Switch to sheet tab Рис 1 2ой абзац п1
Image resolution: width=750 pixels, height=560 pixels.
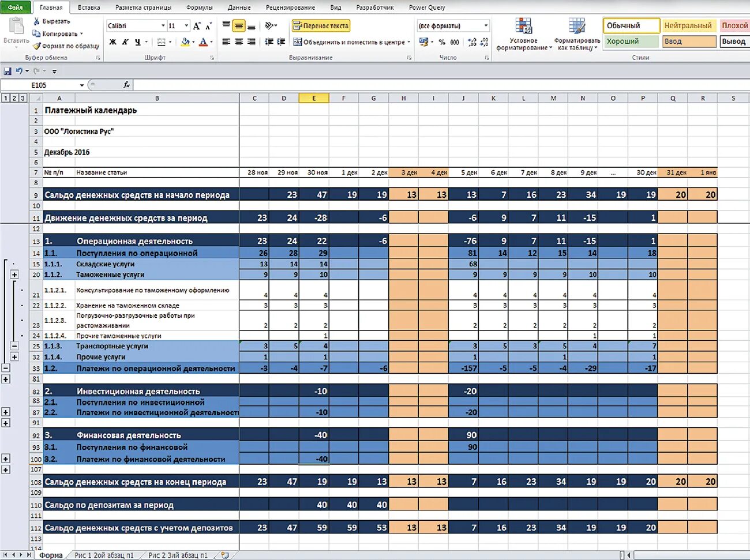click(104, 555)
